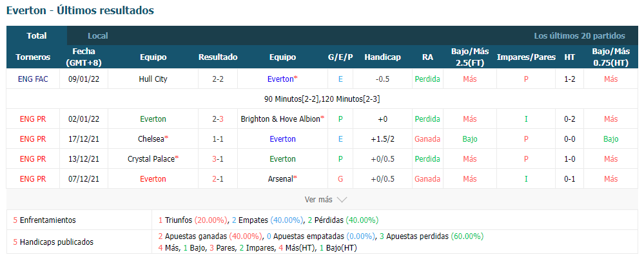Open the Brighton & Hove Albion team link
The height and width of the screenshot is (259, 644).
(280, 119)
